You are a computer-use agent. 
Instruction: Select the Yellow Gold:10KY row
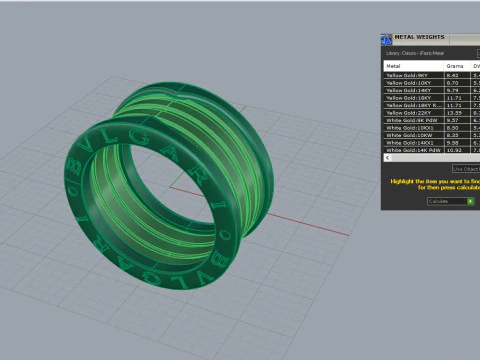coord(432,83)
